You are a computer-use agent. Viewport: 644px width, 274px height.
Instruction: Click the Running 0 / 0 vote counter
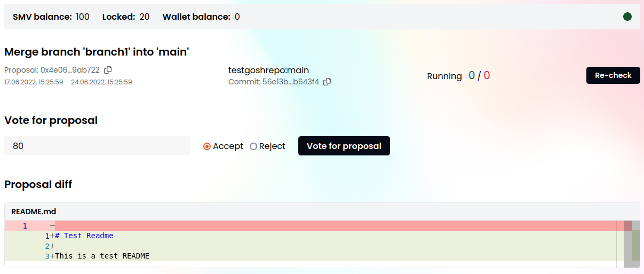point(459,76)
